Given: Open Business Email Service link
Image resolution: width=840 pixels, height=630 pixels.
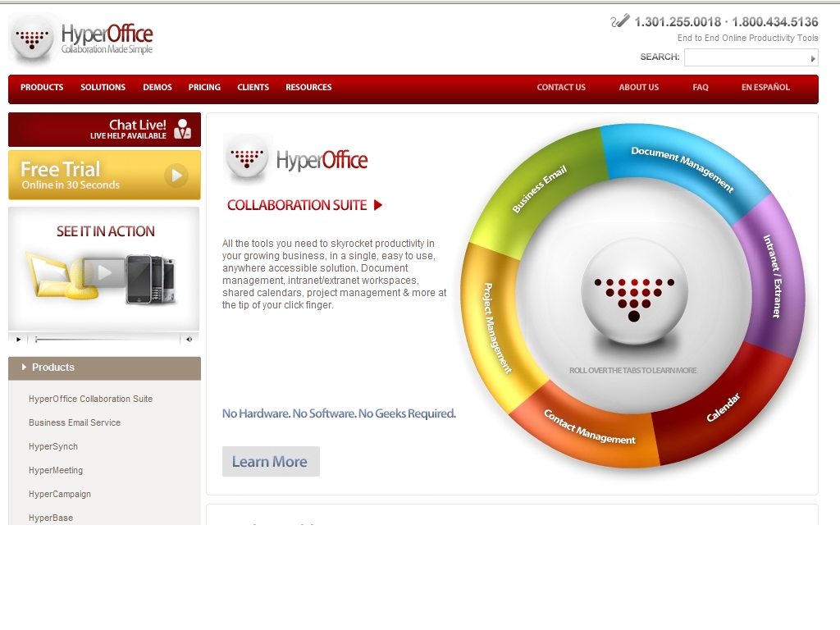Looking at the screenshot, I should (75, 422).
